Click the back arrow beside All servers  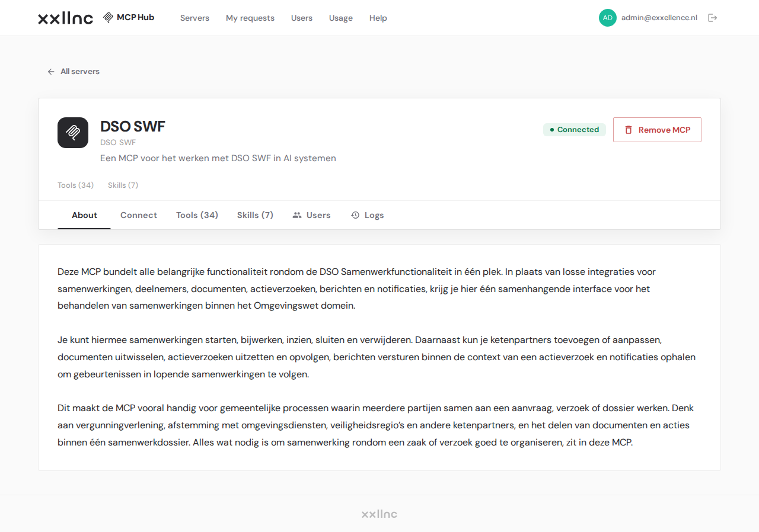(x=51, y=72)
